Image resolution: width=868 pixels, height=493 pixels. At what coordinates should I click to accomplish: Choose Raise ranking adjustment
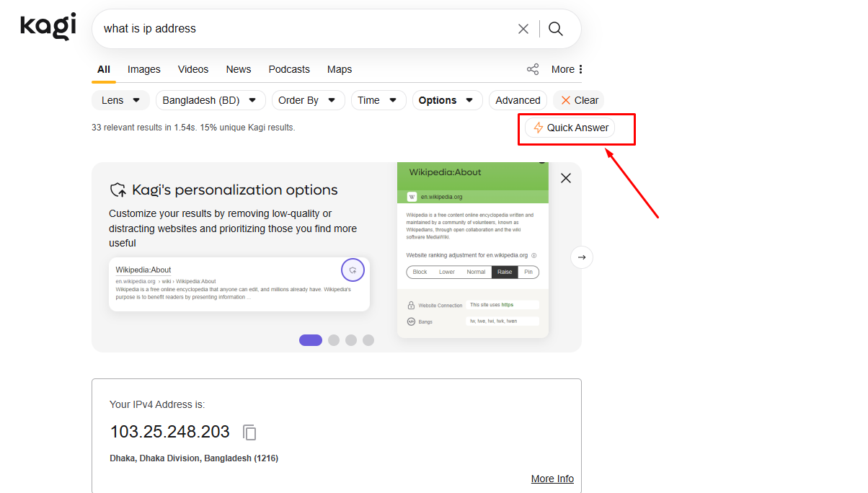[x=505, y=272]
